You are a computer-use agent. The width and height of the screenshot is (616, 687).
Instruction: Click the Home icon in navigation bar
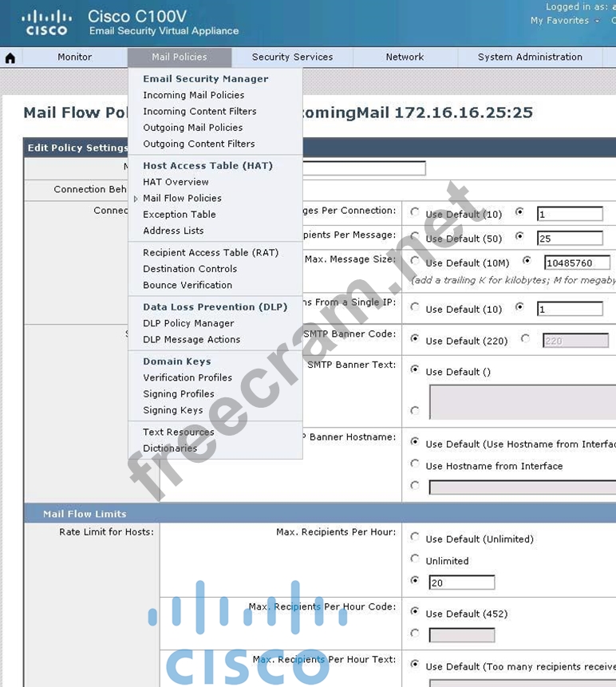[10, 58]
